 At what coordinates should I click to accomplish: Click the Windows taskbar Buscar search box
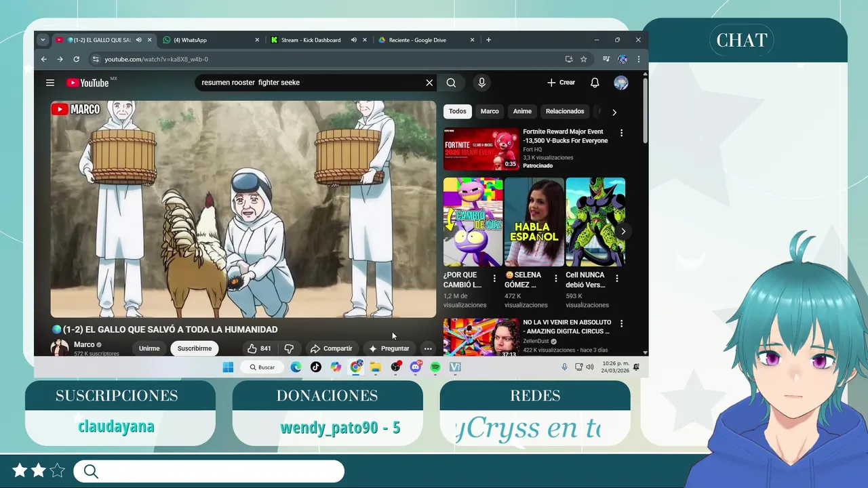pos(262,367)
